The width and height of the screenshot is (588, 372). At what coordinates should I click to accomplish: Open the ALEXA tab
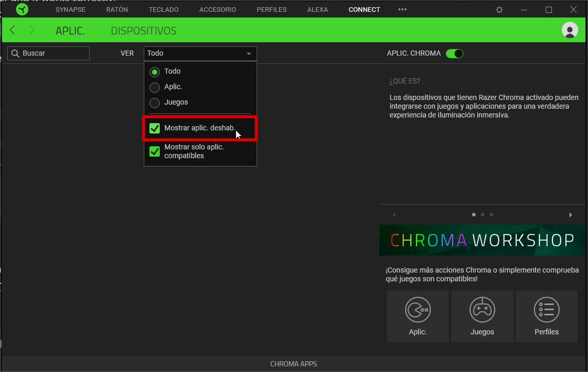click(x=317, y=9)
